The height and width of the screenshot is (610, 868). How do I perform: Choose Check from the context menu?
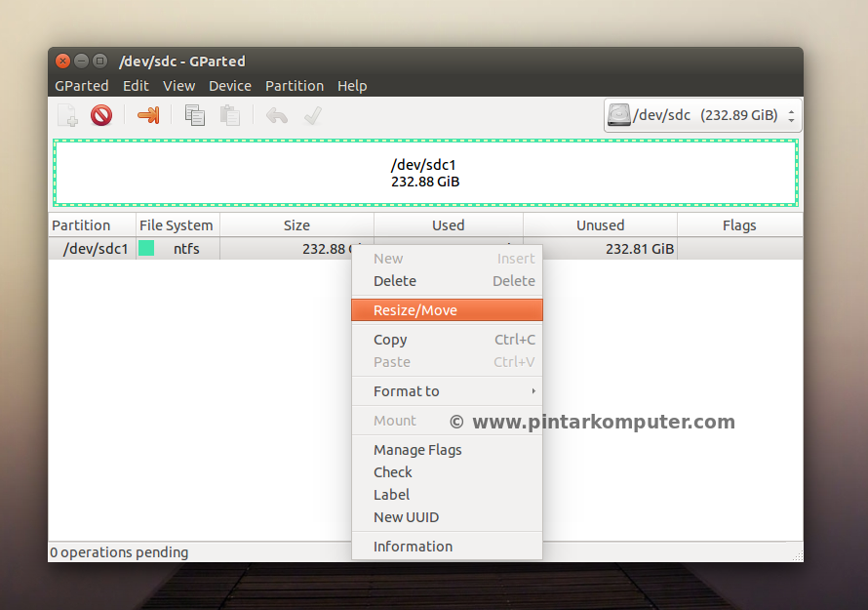pyautogui.click(x=447, y=472)
